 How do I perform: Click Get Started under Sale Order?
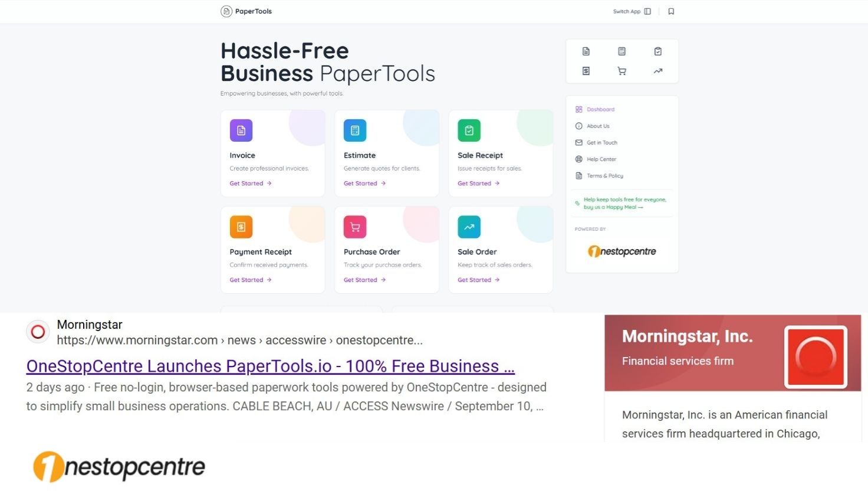pyautogui.click(x=478, y=280)
